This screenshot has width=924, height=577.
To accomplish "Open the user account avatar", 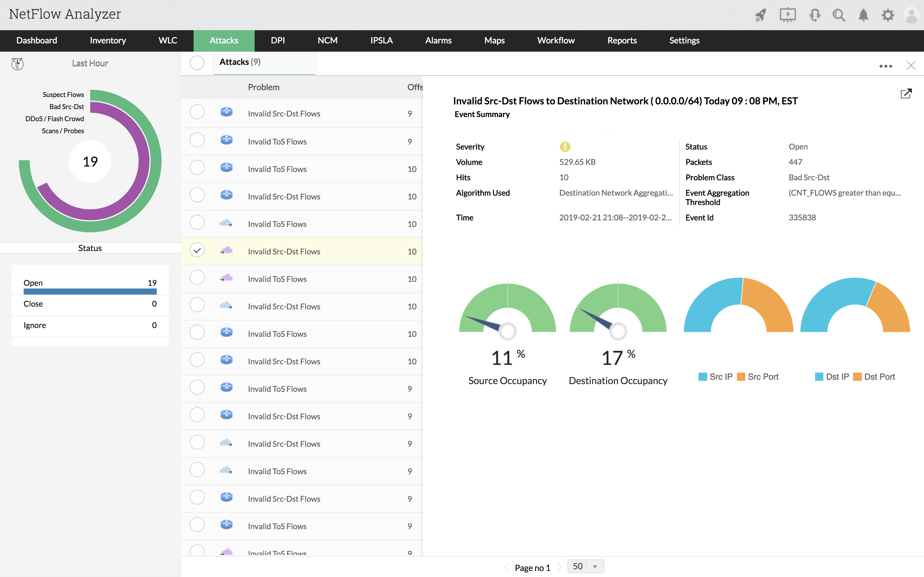I will 912,15.
